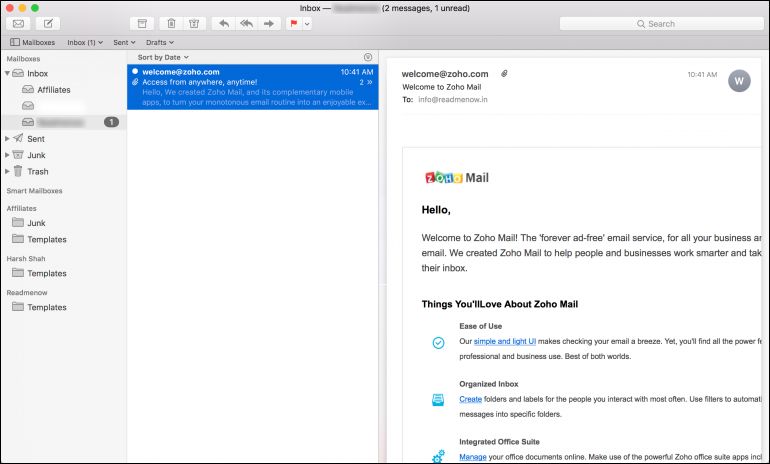Click the unread blue dot indicator
Screen dimensions: 770x464
coord(135,72)
